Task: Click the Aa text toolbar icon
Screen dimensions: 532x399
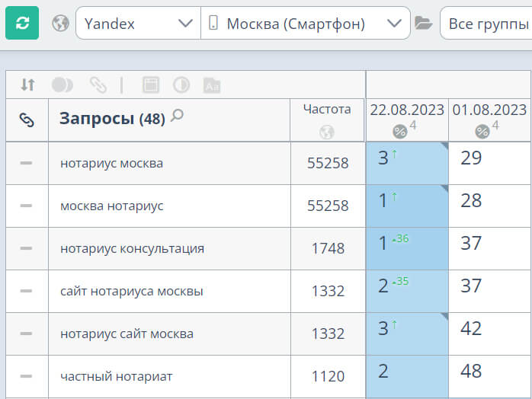Action: pos(212,85)
